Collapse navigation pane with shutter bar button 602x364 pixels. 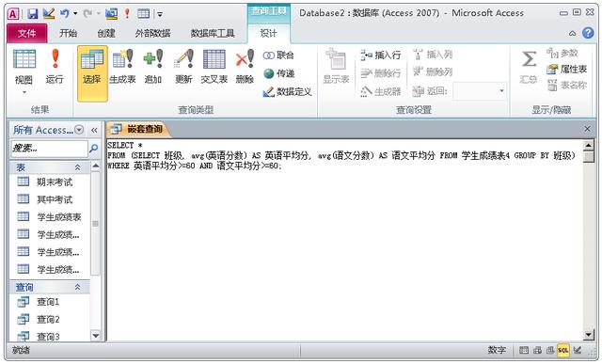(x=94, y=131)
